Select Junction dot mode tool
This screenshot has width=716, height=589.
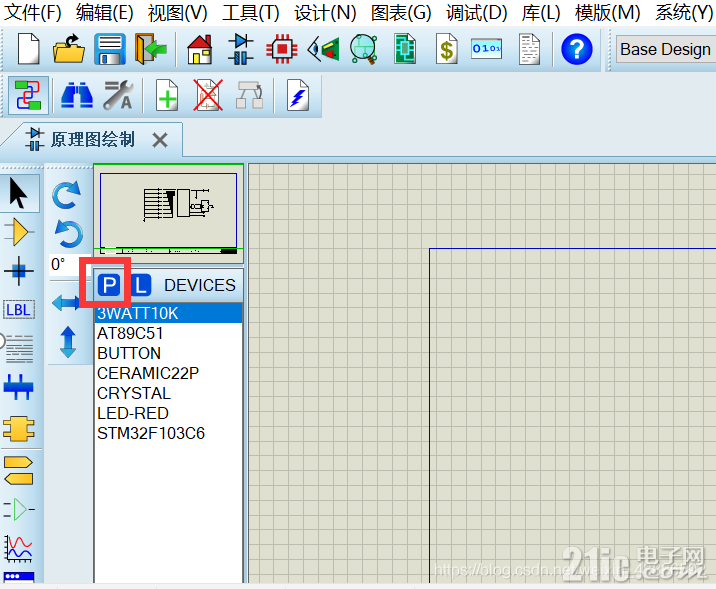19,271
